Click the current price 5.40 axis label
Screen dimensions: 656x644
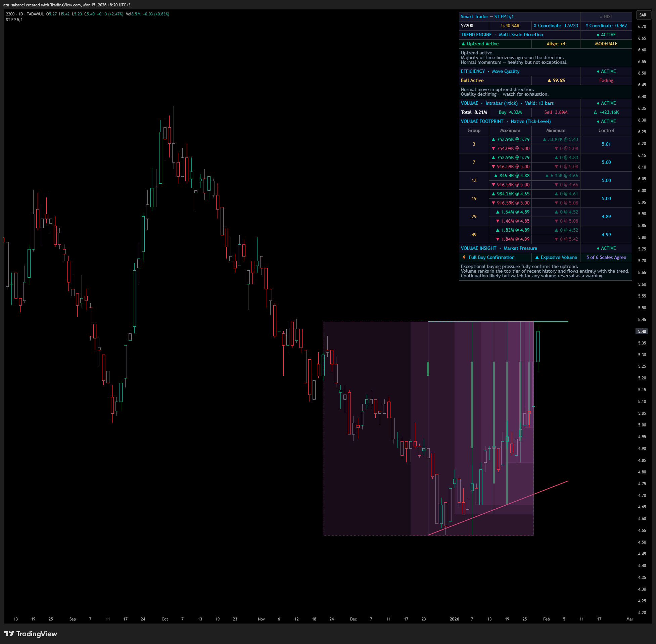(x=642, y=331)
